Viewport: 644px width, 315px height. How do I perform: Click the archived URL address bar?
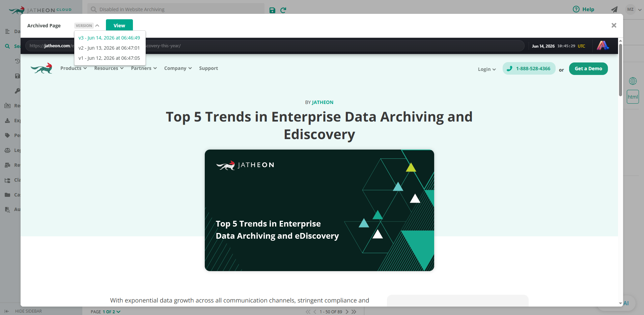275,46
